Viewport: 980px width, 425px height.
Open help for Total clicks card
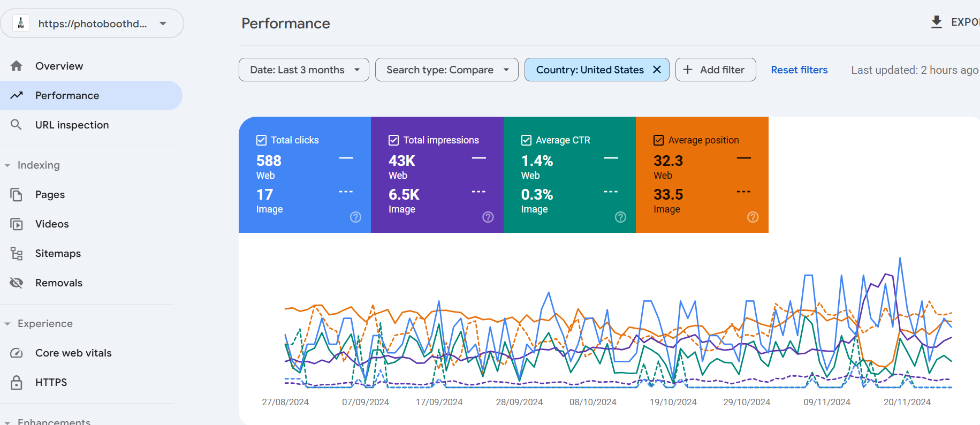click(x=355, y=217)
